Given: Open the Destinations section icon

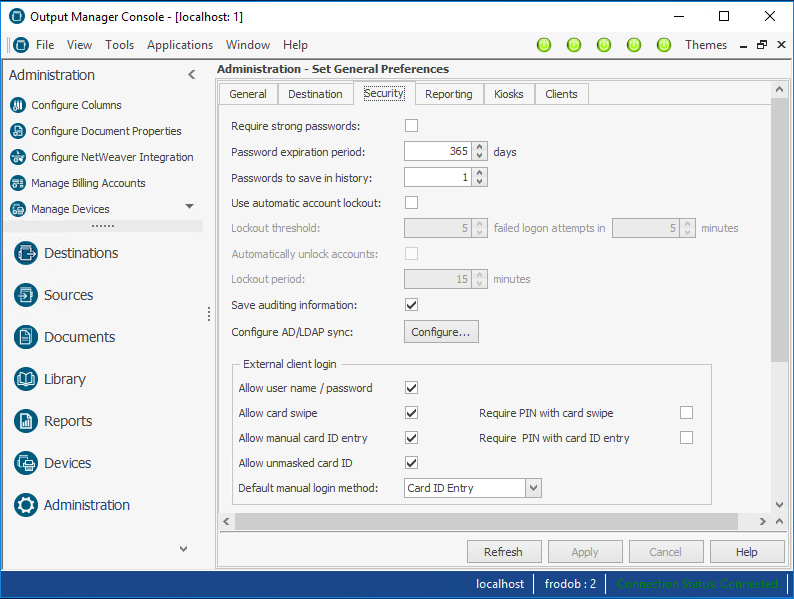Looking at the screenshot, I should coord(26,253).
